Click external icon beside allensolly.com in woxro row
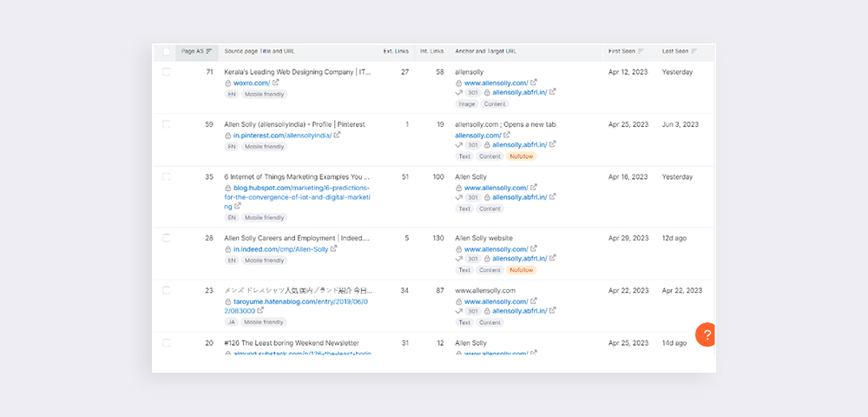 534,83
